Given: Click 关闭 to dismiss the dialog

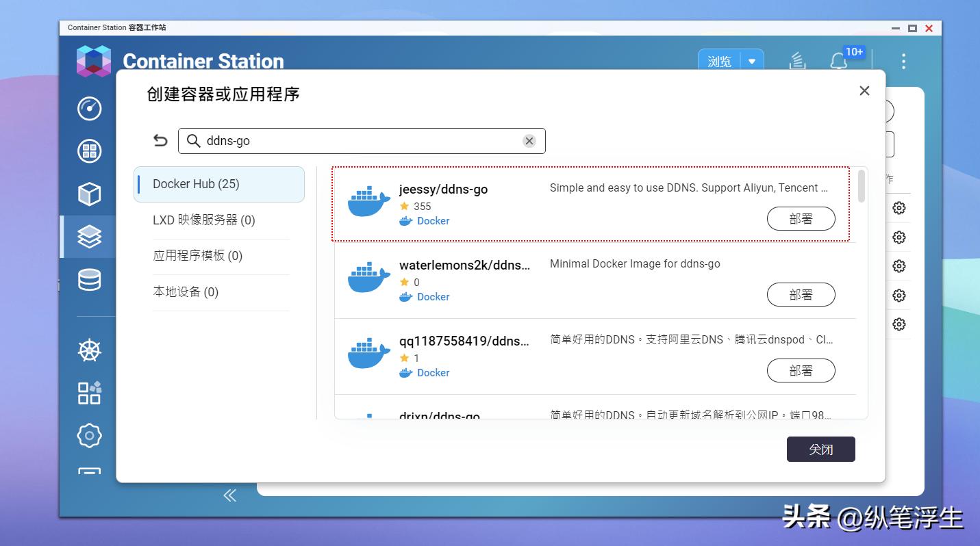Looking at the screenshot, I should [x=820, y=449].
